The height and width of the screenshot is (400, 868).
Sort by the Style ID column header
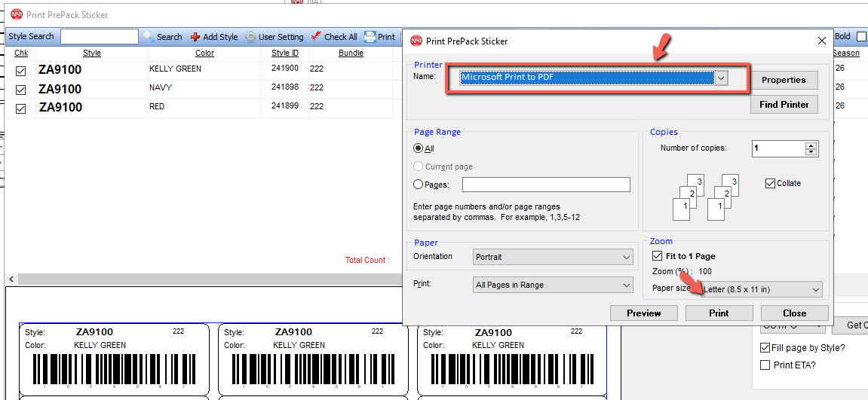284,53
